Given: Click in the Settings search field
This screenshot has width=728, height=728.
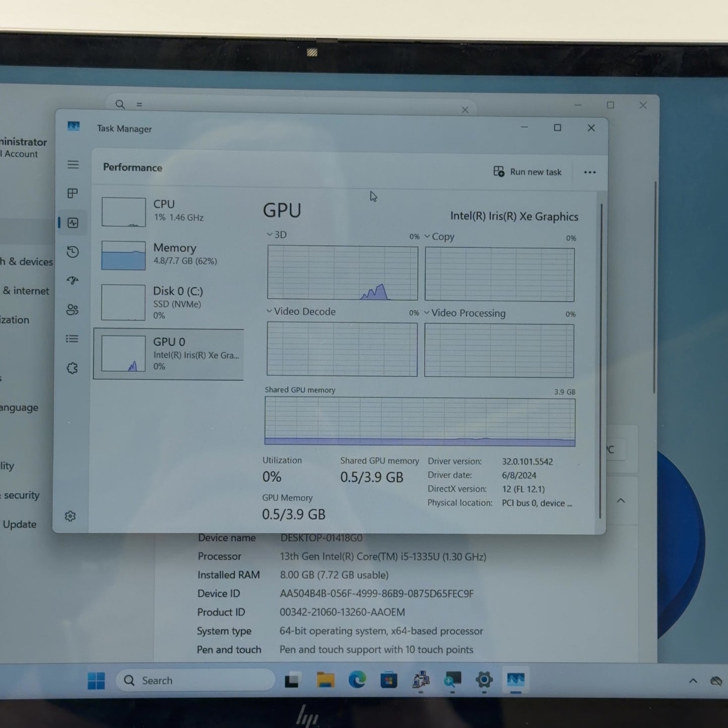Looking at the screenshot, I should pos(292,106).
